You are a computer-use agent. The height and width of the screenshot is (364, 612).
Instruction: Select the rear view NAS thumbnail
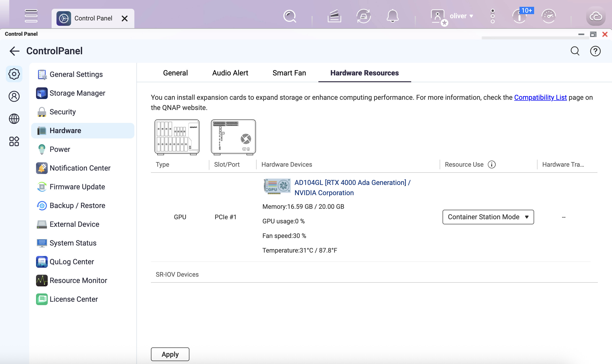pos(233,137)
